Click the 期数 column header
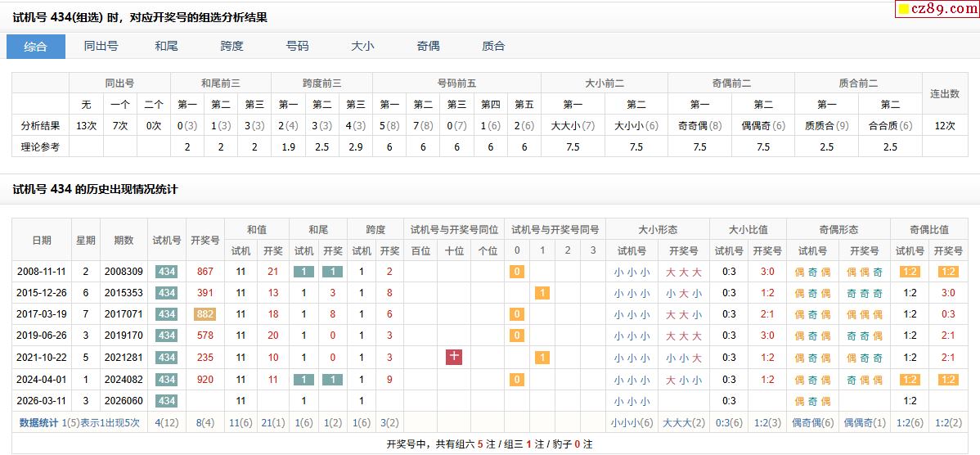980x455 pixels. pyautogui.click(x=124, y=241)
